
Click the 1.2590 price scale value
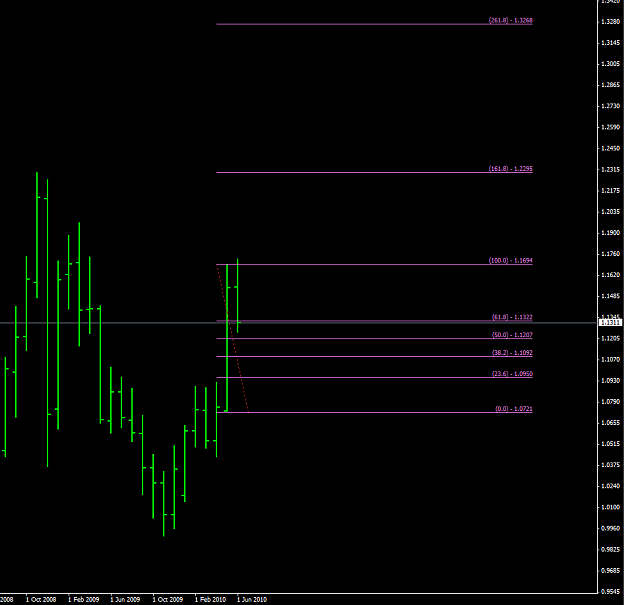611,127
